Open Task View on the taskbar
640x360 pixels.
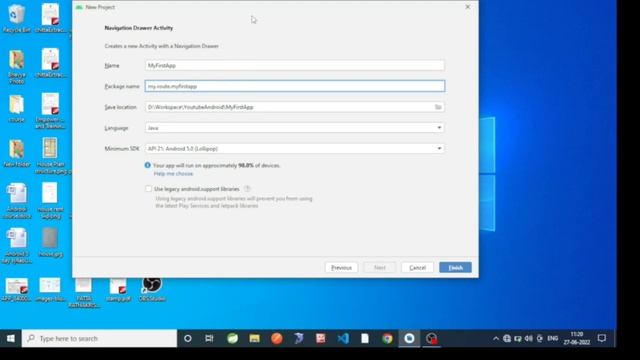tap(209, 338)
